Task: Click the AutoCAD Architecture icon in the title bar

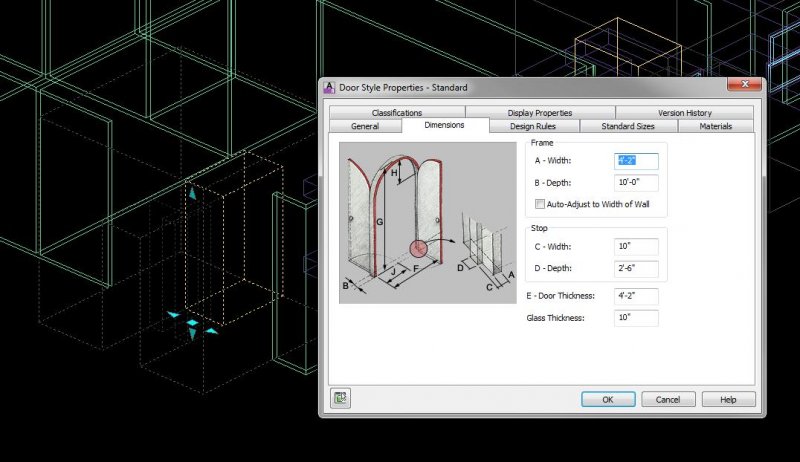Action: coord(329,87)
